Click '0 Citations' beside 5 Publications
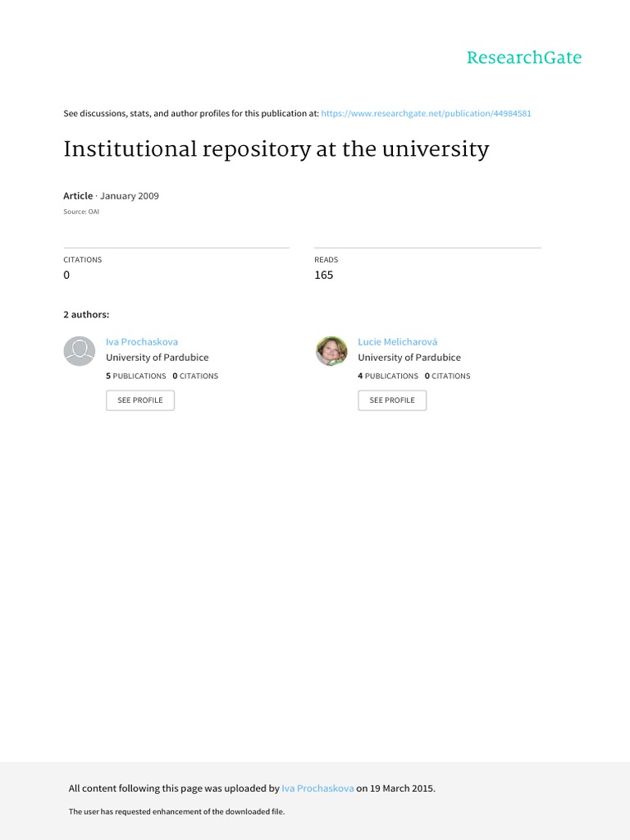 (x=195, y=376)
